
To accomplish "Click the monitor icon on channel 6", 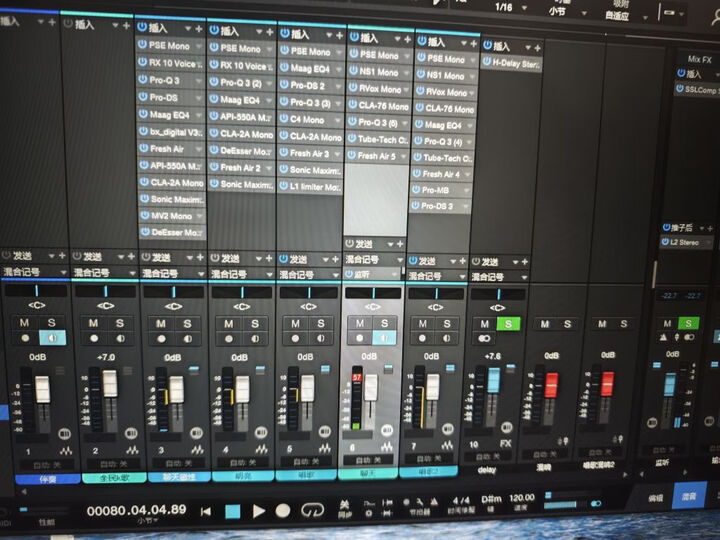I will click(384, 338).
